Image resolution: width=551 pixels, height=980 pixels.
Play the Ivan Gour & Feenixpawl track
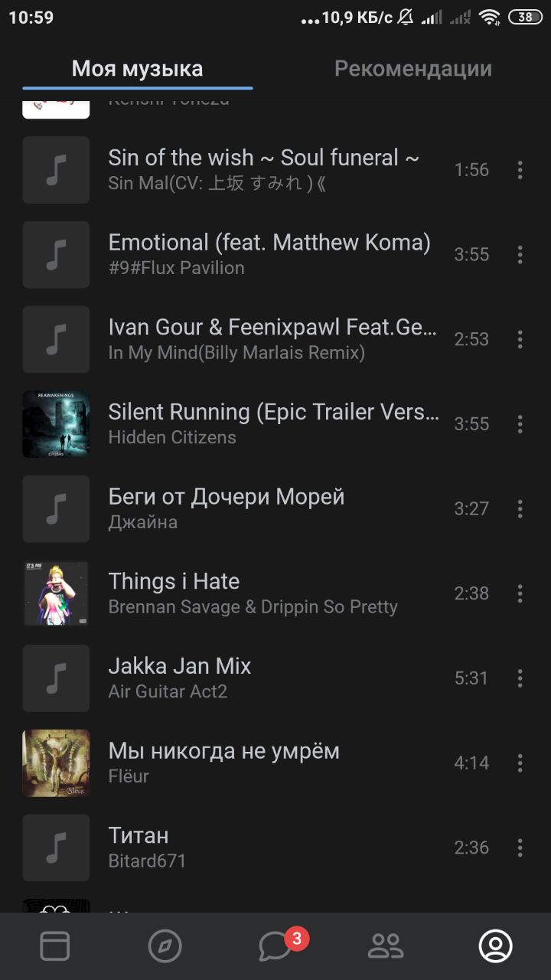tap(275, 339)
